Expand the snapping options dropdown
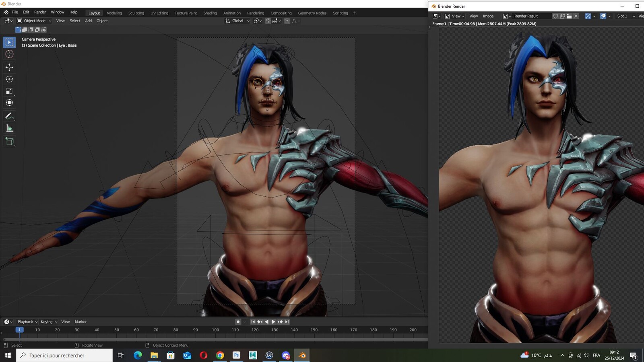The image size is (644, 362). (x=277, y=21)
